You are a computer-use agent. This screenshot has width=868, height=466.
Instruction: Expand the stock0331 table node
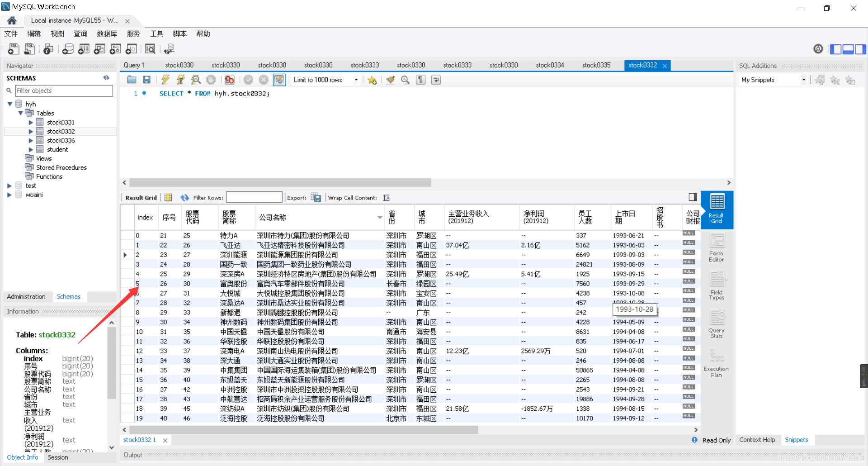[x=31, y=122]
